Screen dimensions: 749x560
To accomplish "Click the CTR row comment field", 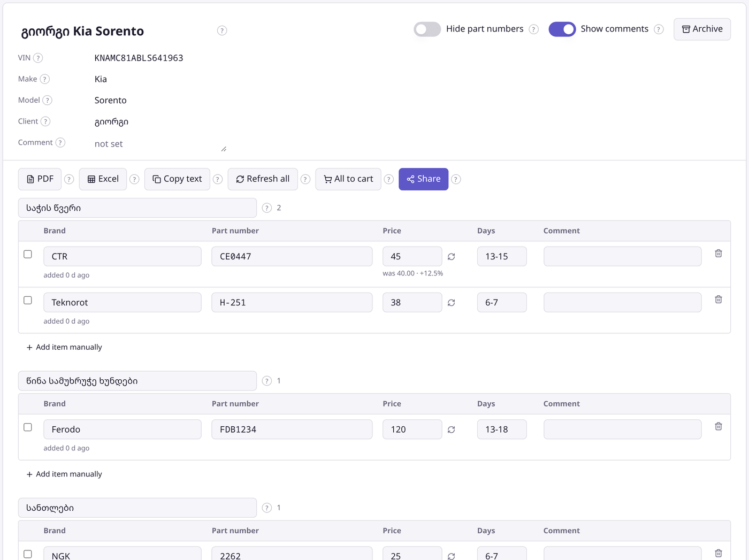I will pyautogui.click(x=623, y=256).
